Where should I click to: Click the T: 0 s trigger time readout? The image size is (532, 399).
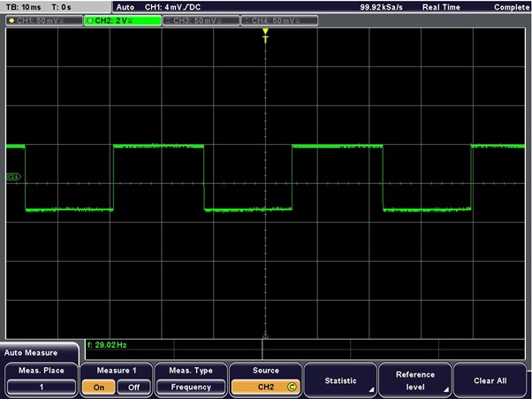coord(61,7)
